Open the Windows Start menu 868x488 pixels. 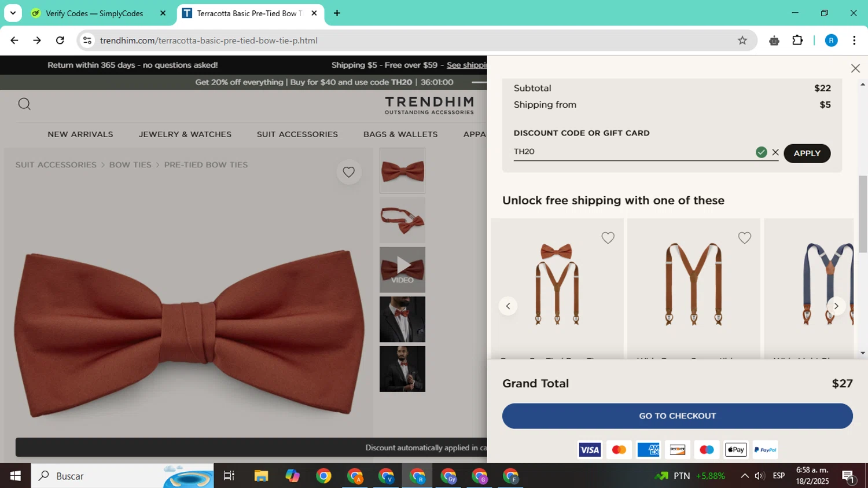click(15, 476)
